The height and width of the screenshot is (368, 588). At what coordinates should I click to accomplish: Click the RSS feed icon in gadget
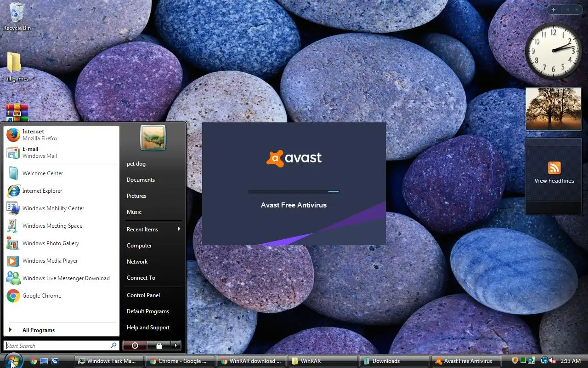(x=554, y=168)
